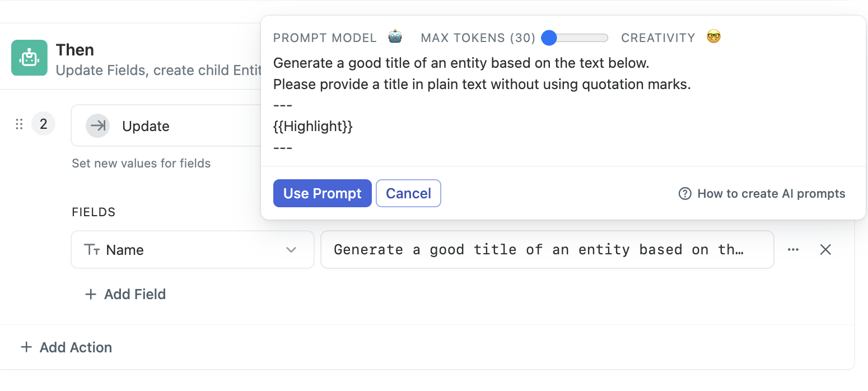This screenshot has width=868, height=391.
Task: Click Add Action at the bottom
Action: [x=66, y=347]
